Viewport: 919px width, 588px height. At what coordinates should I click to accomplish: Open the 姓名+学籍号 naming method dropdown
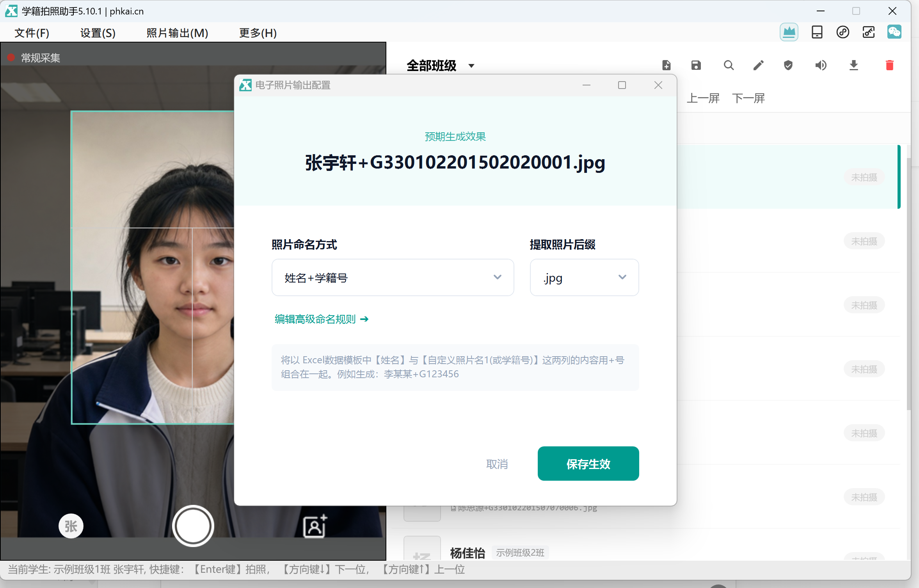[x=393, y=277]
